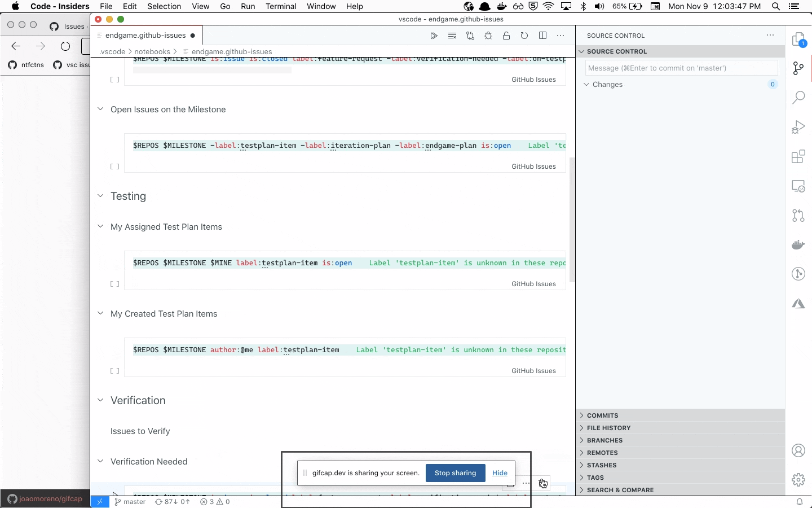812x508 pixels.
Task: Open the Terminal menu
Action: point(281,6)
